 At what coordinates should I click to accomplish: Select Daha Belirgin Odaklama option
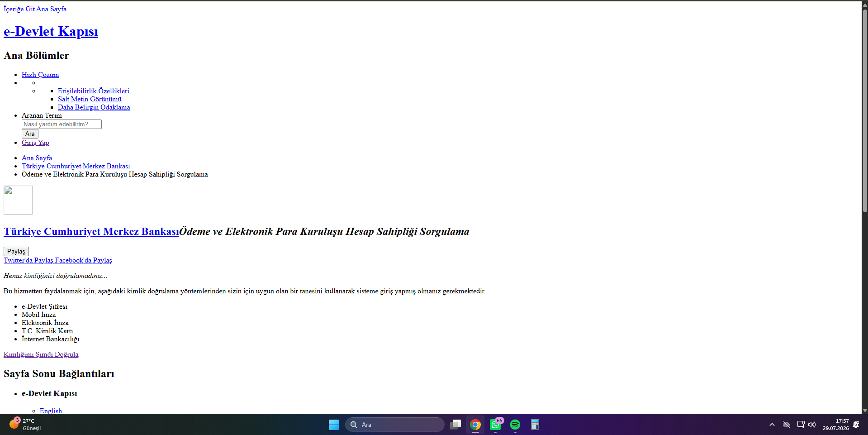(94, 107)
